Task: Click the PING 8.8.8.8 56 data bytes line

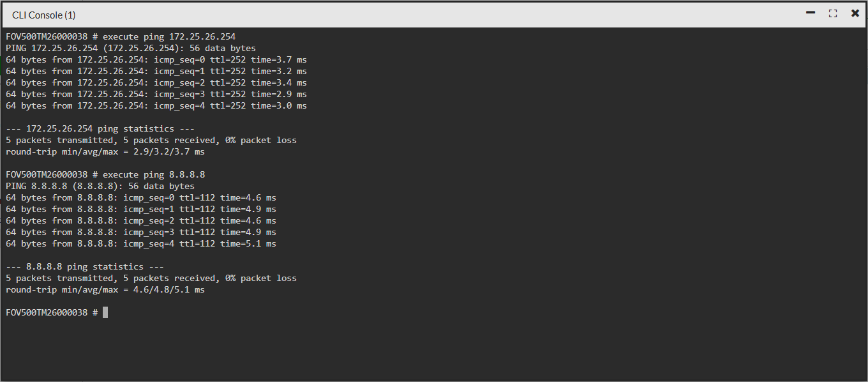Action: click(x=100, y=186)
